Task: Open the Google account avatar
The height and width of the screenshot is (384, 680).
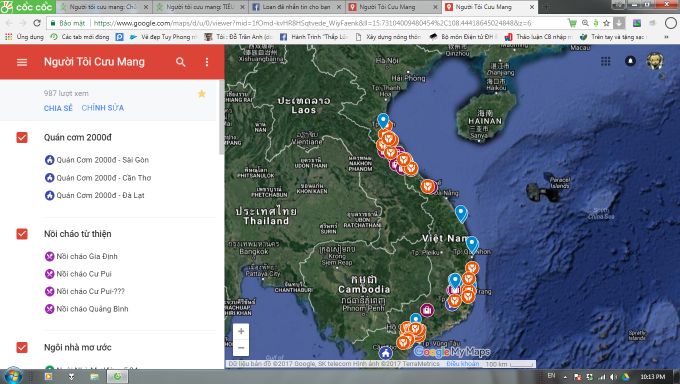Action: pos(654,61)
